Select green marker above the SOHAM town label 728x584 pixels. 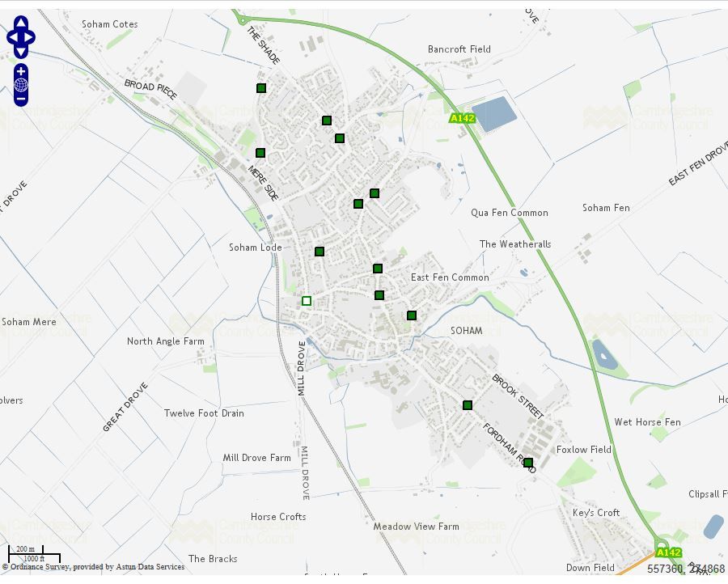click(x=412, y=315)
